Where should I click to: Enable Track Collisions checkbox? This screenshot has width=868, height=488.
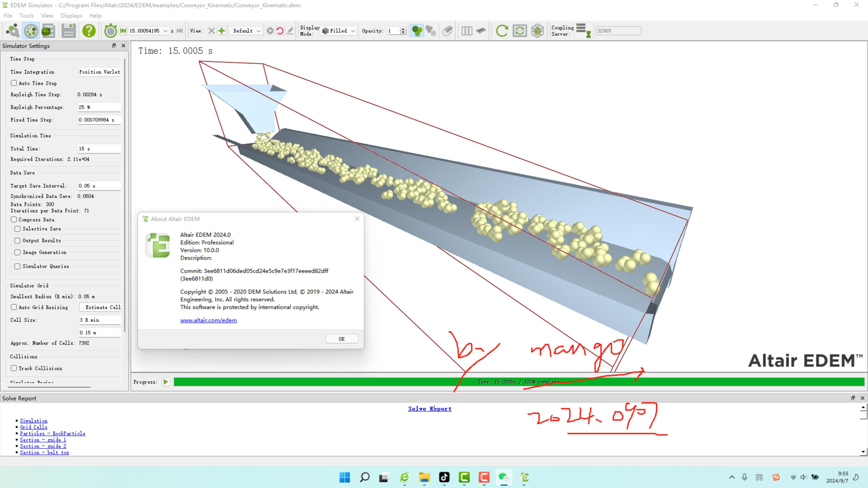click(14, 368)
